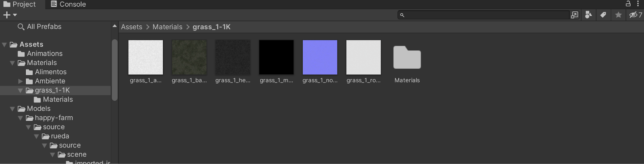This screenshot has height=164, width=644.
Task: Collapse the Models folder in hierarchy
Action: pos(12,109)
